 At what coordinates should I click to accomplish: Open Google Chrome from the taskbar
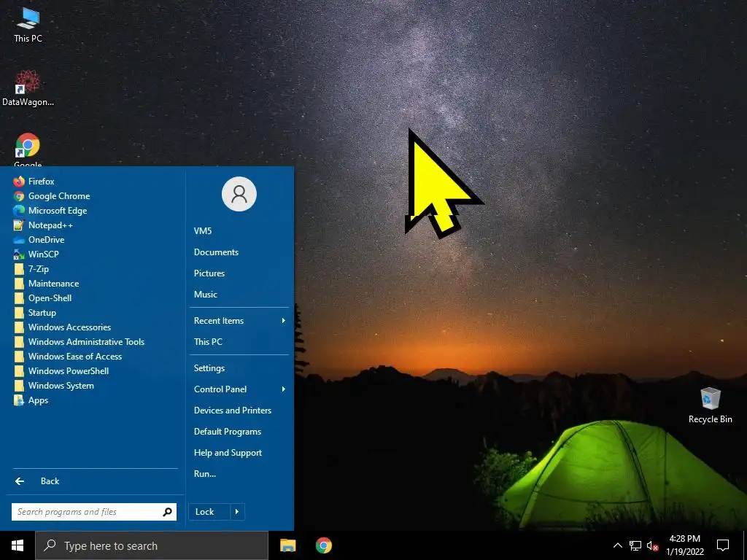[323, 545]
